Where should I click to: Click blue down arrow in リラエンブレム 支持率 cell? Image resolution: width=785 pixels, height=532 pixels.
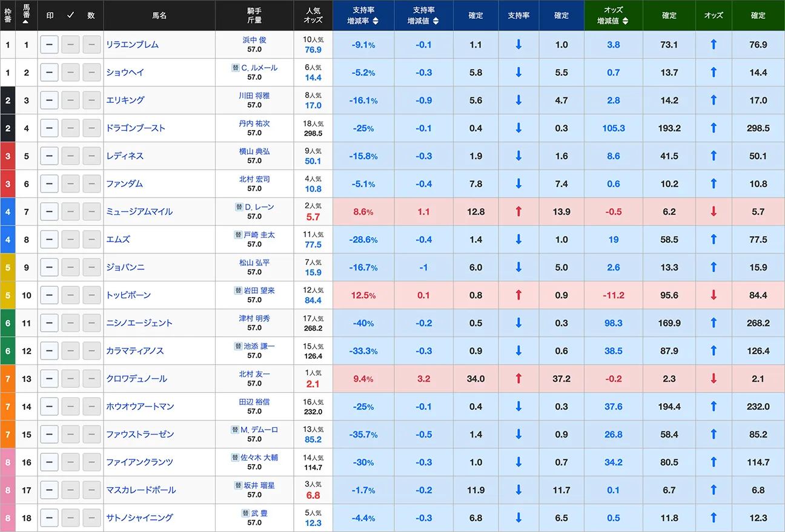[x=518, y=45]
